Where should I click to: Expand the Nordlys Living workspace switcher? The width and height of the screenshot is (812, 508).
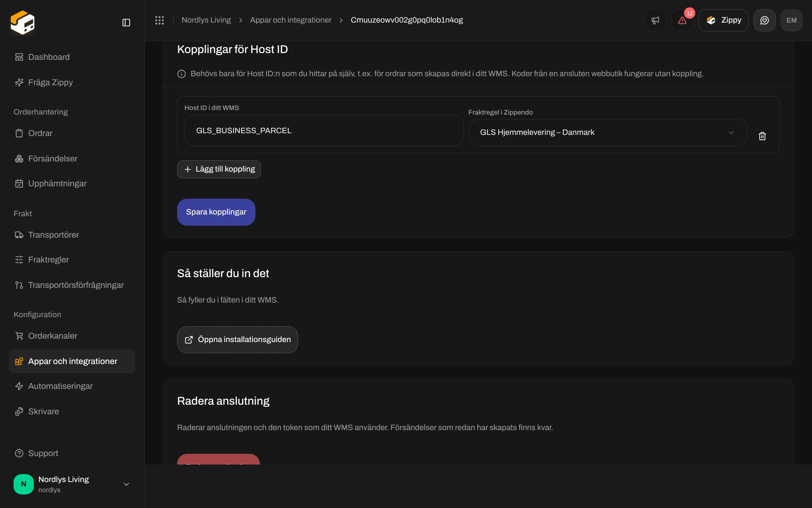tap(72, 484)
